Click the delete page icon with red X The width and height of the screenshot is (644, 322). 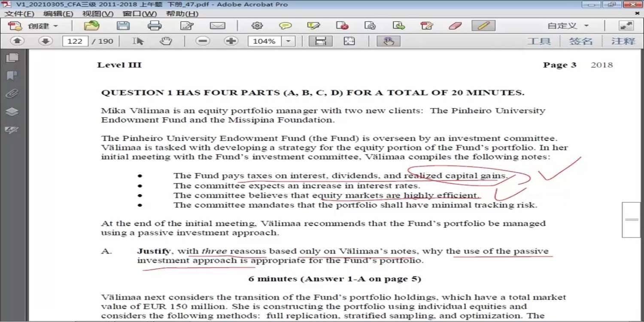pyautogui.click(x=342, y=26)
